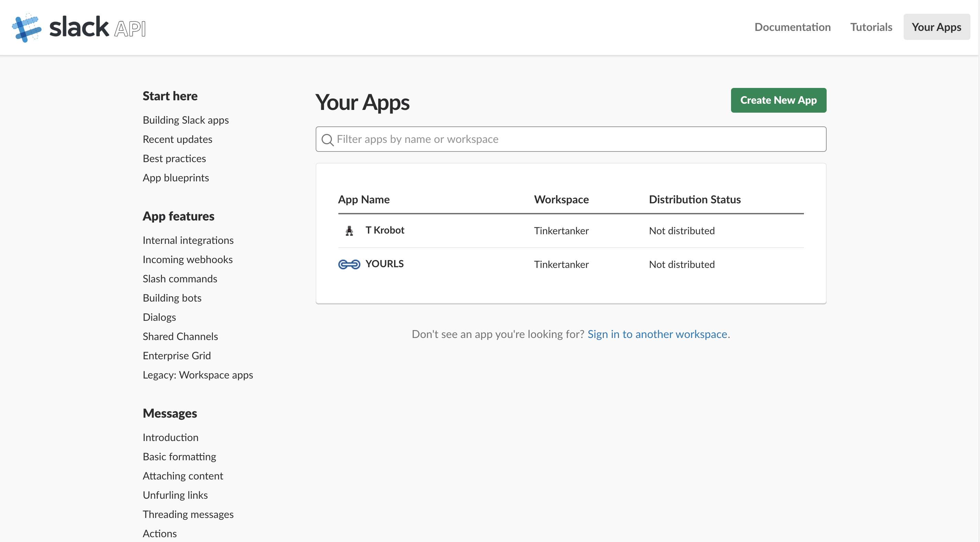Open Legacy: Workspace apps link
Screen dimensions: 980x542
[x=197, y=374]
